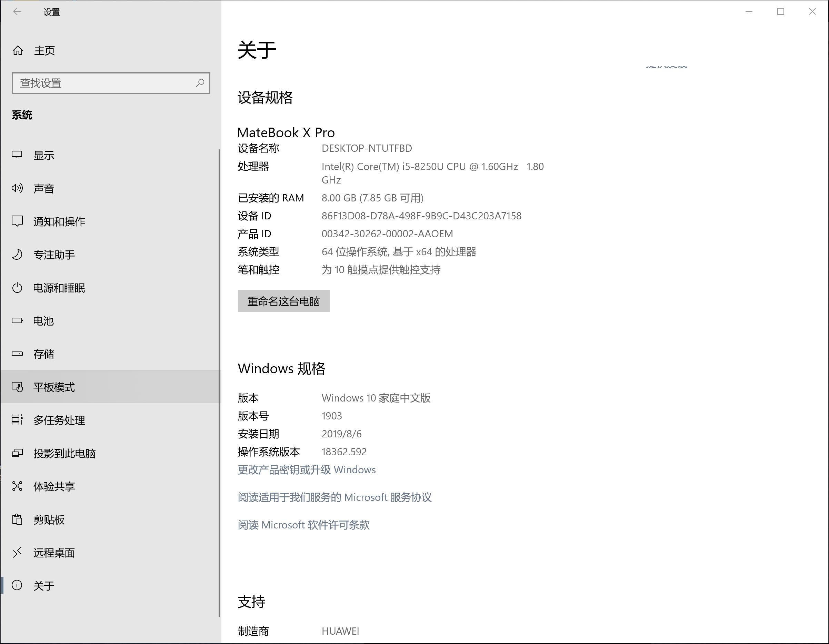Switch to the 多任务处理 section
Screen dimensions: 829x644
[59, 420]
